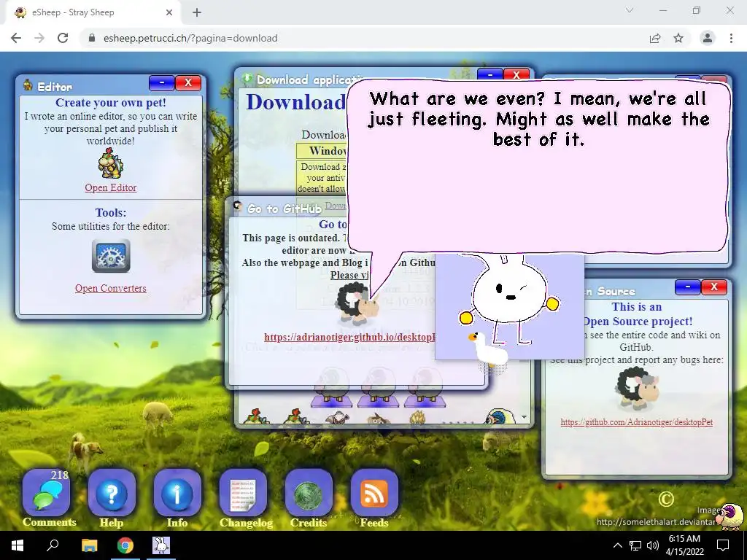Click the someLethalart deviantart credit text
Screen dimensions: 747x560
click(x=657, y=522)
